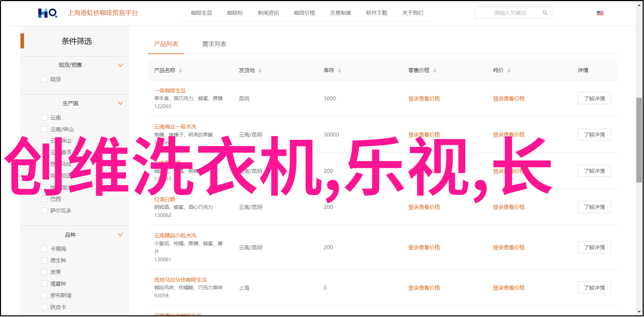
Task: Tick the 瑰夏种 checkbox
Action: (44, 284)
